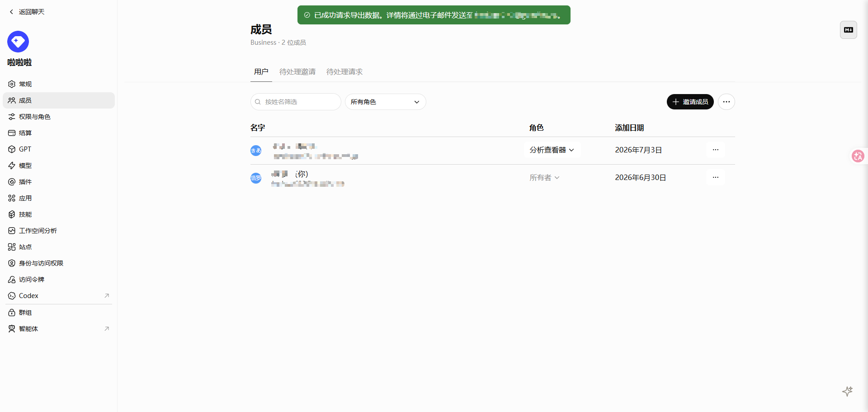Screen dimensions: 868x412
Task: Open row actions for 2026年6月30日 member
Action: pos(716,177)
